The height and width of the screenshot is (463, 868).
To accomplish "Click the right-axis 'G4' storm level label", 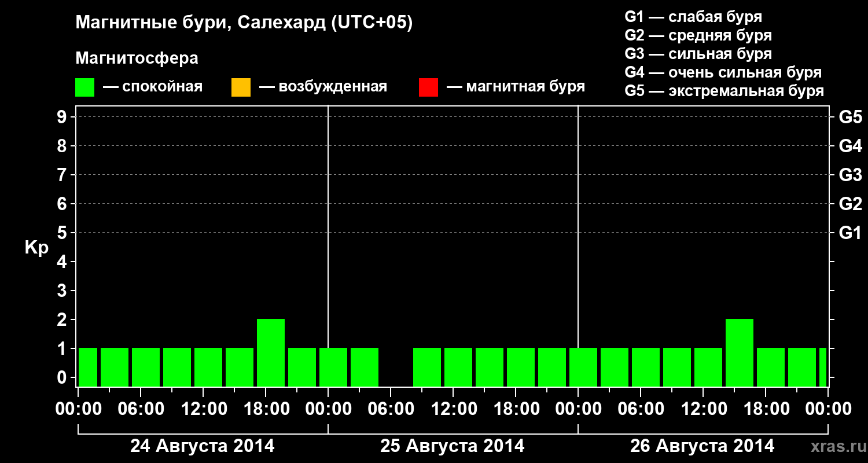I will (x=850, y=146).
